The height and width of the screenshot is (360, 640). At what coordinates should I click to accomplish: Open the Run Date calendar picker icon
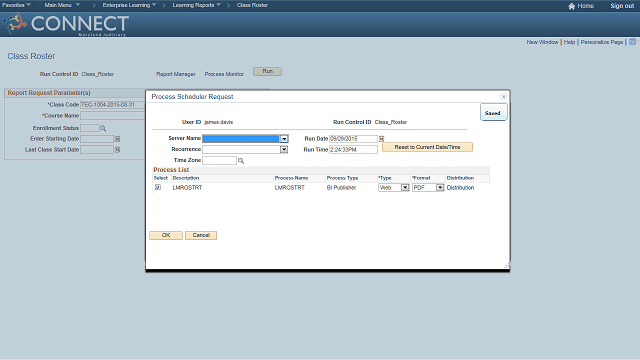381,139
